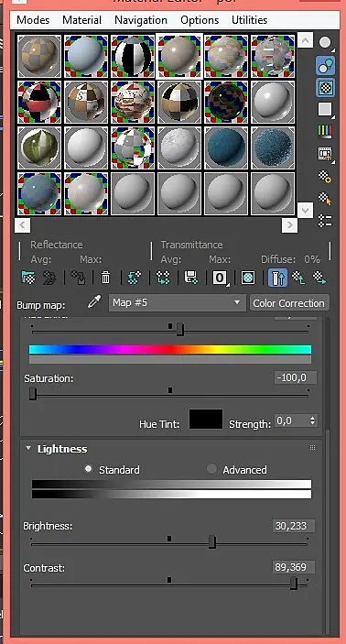Select the blue speckled sphere sample slot
Viewport: 346px width, 644px height.
273,147
